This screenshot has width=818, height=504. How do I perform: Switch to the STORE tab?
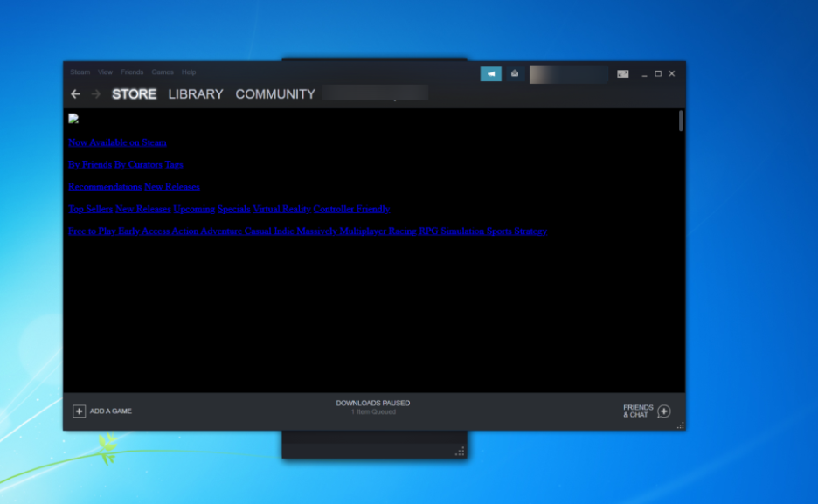(x=134, y=94)
